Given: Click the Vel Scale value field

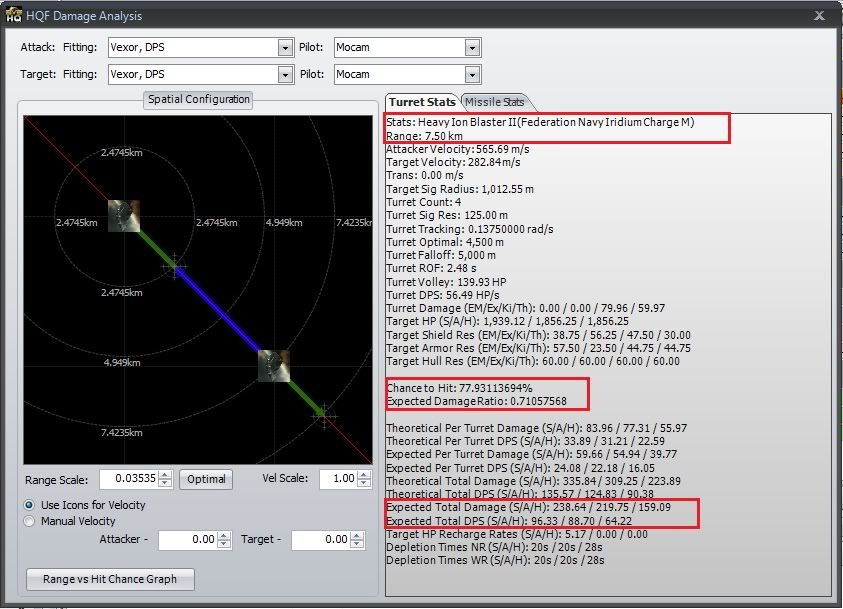Looking at the screenshot, I should pyautogui.click(x=338, y=478).
